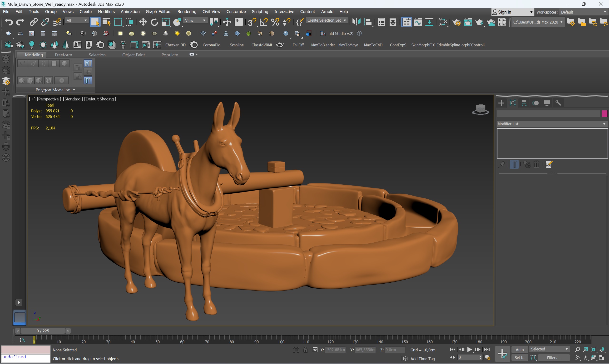Toggle Selection Lock padlock
The image size is (609, 364).
click(306, 350)
